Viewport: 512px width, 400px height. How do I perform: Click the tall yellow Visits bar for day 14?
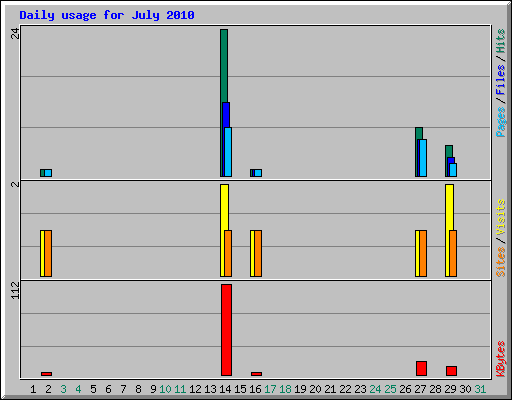pyautogui.click(x=224, y=207)
